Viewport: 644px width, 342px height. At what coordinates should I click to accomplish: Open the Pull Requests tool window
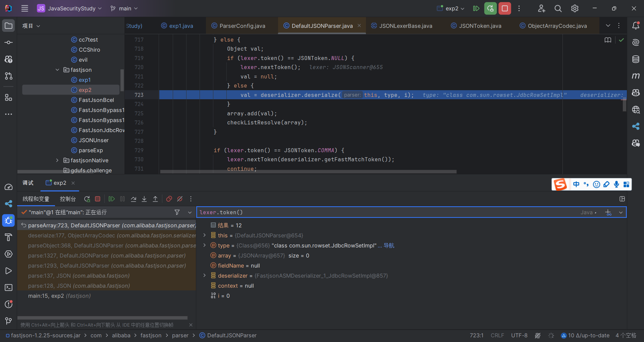point(9,76)
